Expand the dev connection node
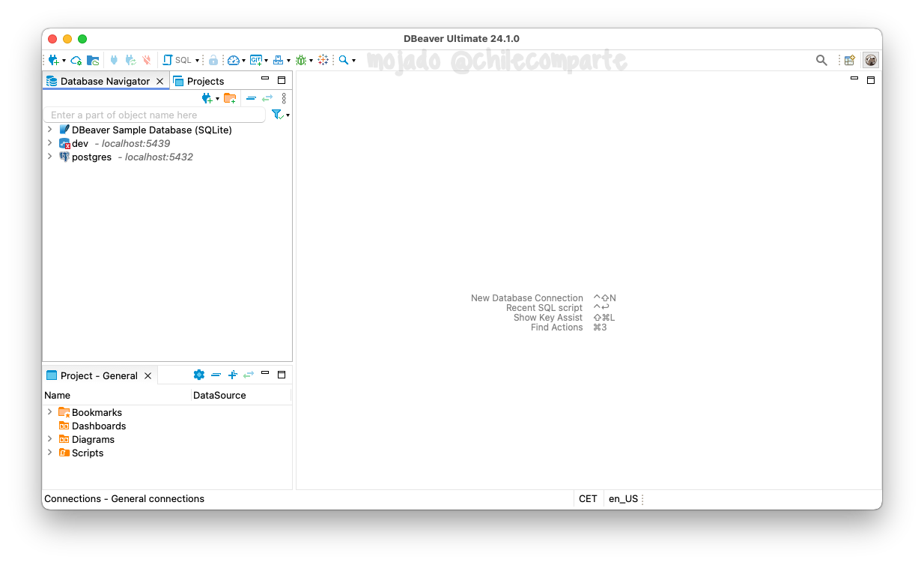924x565 pixels. (49, 143)
